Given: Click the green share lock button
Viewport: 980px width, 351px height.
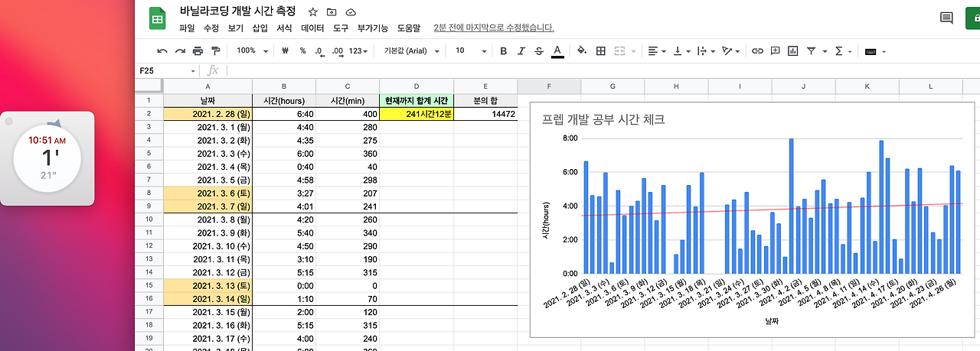Looking at the screenshot, I should click(x=973, y=18).
